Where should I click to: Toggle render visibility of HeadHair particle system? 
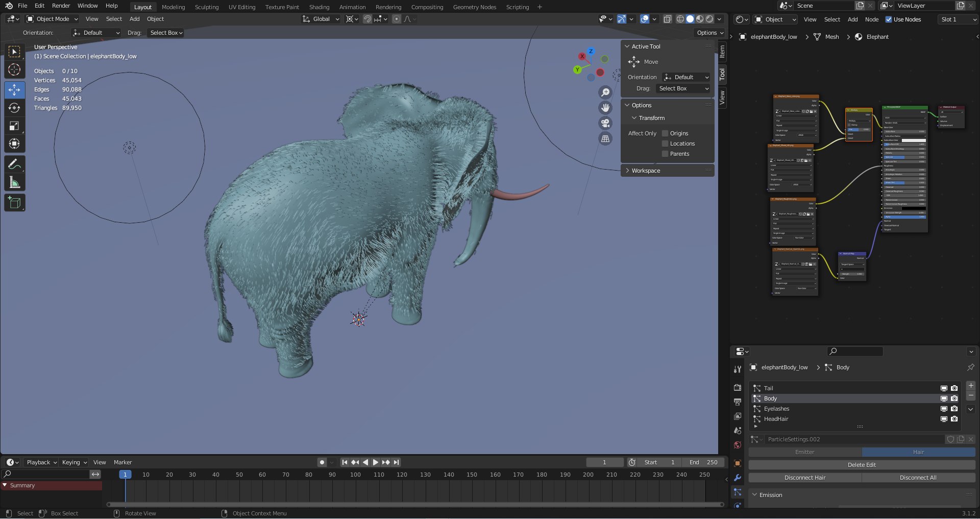[954, 419]
